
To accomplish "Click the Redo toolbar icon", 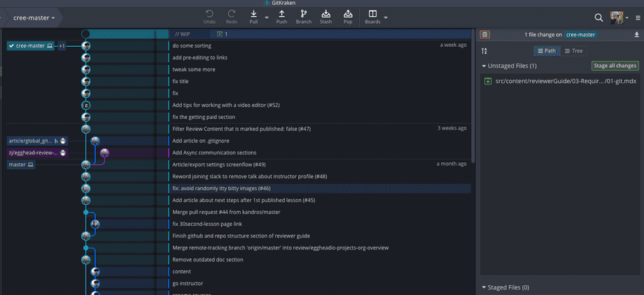I will click(232, 14).
